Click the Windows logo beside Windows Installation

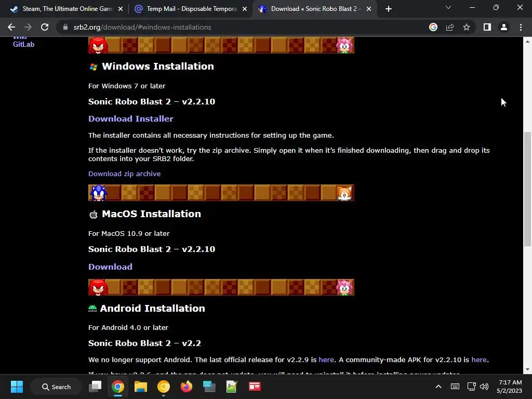coord(94,67)
